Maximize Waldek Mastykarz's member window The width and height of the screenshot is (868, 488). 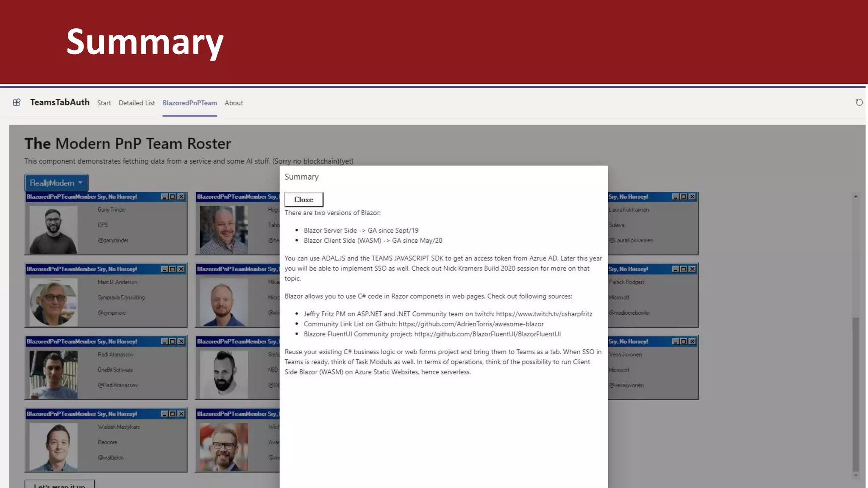(172, 414)
